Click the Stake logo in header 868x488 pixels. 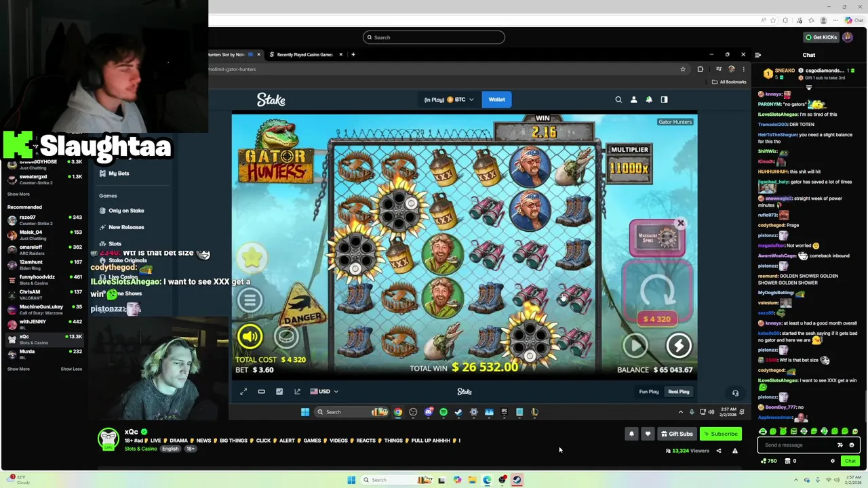coord(271,100)
